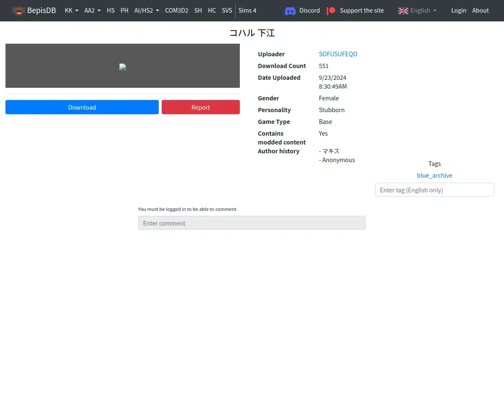The width and height of the screenshot is (504, 420).
Task: Expand the KK dropdown menu
Action: (x=71, y=10)
